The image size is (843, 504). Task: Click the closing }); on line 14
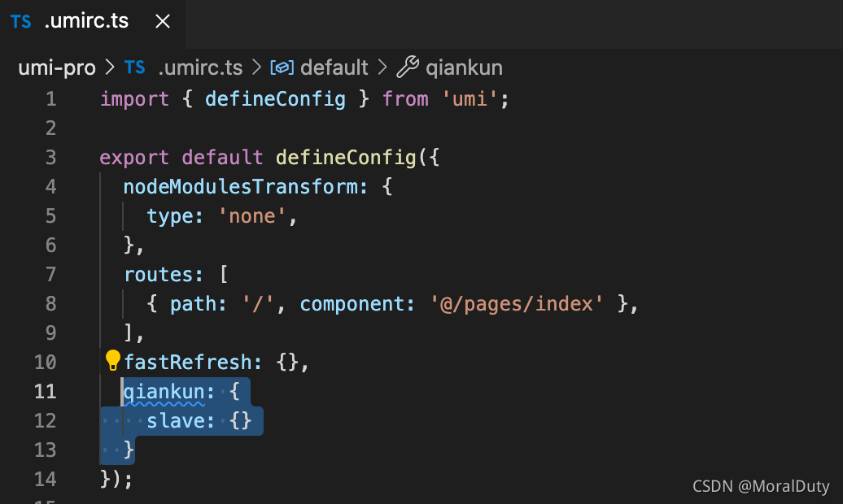(x=116, y=479)
